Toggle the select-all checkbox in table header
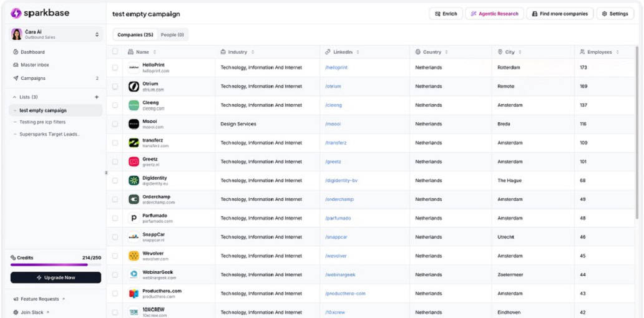Screen dimensions: 644x318 click(115, 52)
